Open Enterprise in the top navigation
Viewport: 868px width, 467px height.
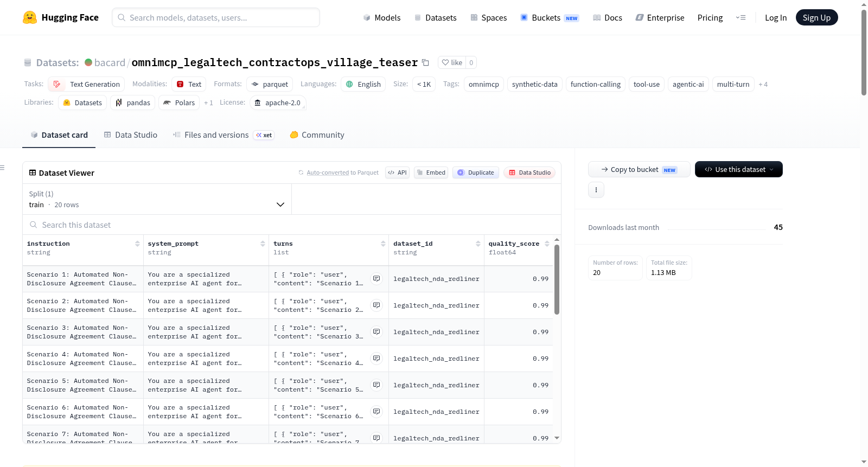click(660, 17)
